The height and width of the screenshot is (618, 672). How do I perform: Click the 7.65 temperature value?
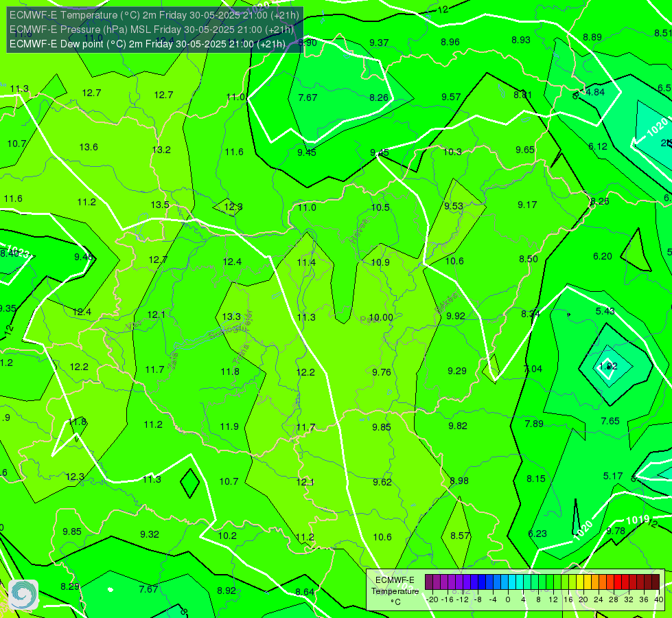(x=610, y=421)
